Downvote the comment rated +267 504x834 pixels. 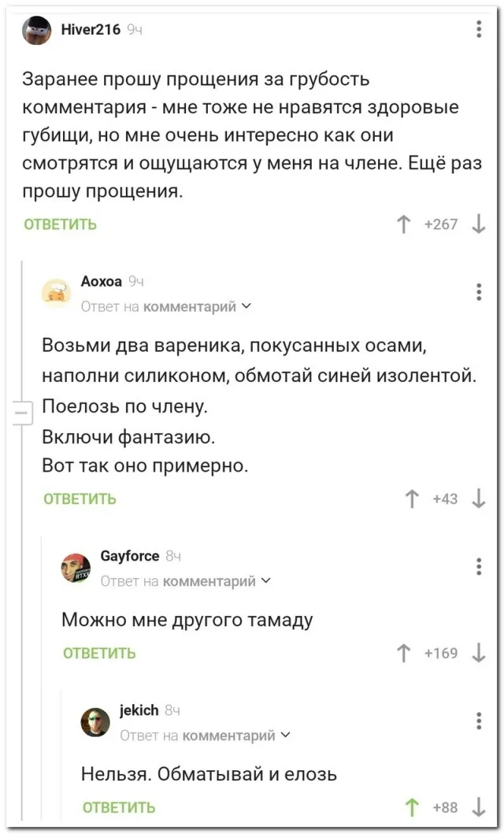479,224
